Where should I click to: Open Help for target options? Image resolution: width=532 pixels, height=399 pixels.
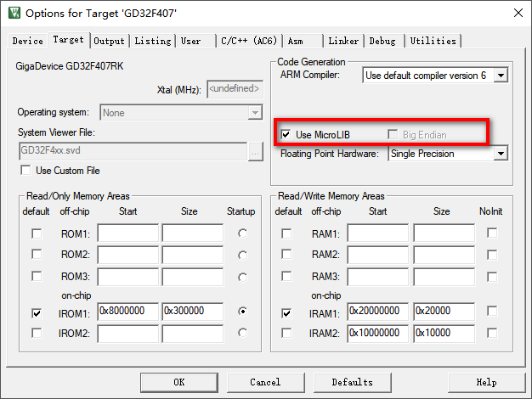[x=487, y=382]
